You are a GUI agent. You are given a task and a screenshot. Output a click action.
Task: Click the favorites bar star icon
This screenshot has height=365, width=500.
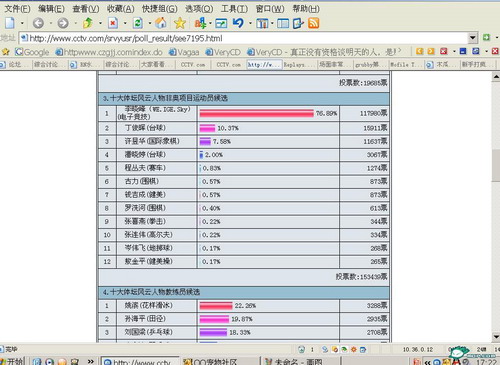pos(5,52)
